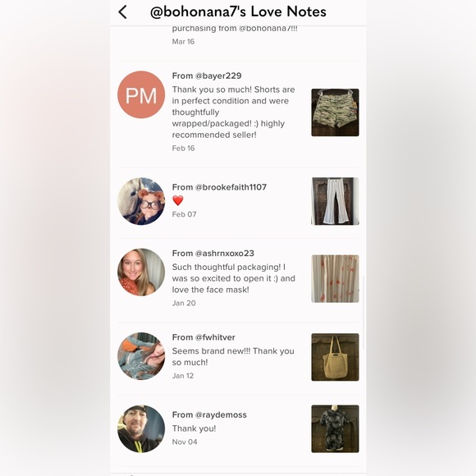Open the PM avatar of bayer229

point(141,94)
